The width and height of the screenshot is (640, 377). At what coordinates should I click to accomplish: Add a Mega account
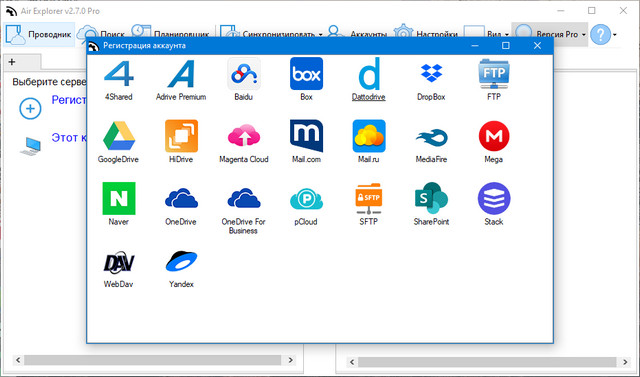(494, 136)
